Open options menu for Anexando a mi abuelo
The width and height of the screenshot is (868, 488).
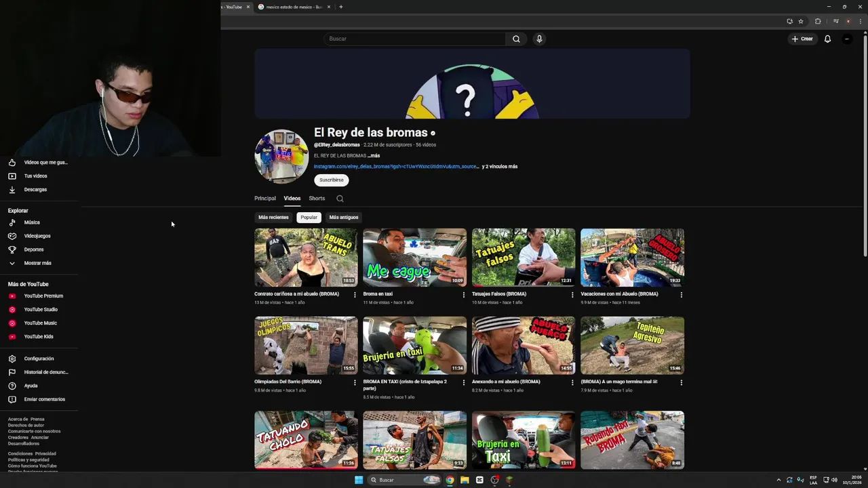tap(572, 382)
